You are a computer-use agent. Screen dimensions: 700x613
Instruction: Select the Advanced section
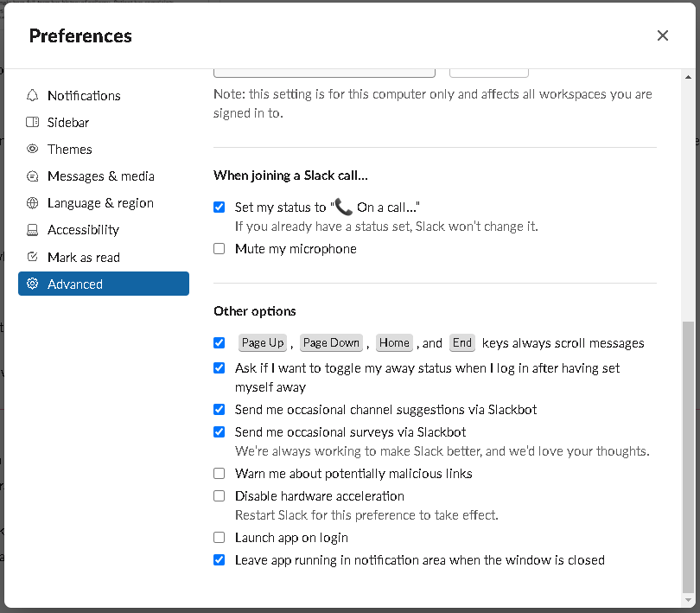pos(104,284)
